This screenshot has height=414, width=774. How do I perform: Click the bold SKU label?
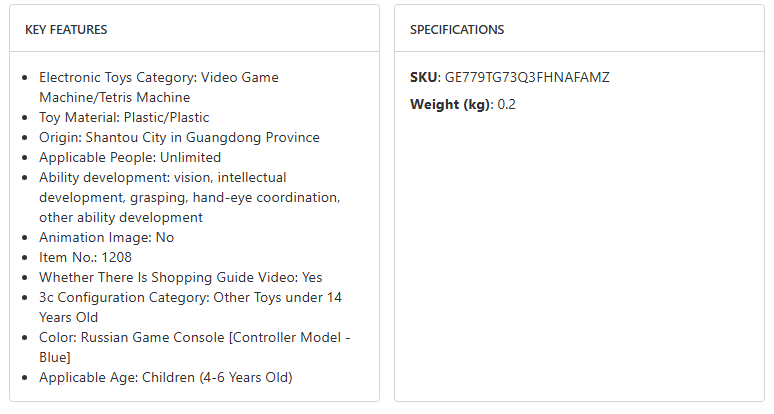point(423,77)
